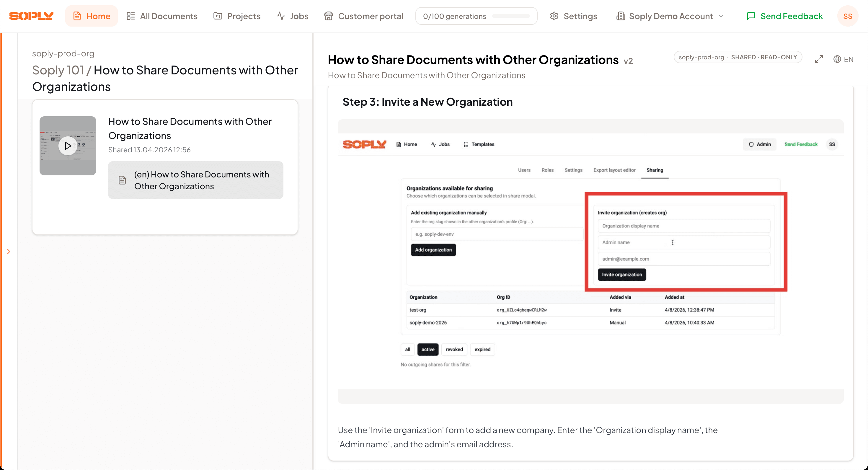This screenshot has width=868, height=470.
Task: Click the globe language icon
Action: [x=837, y=59]
